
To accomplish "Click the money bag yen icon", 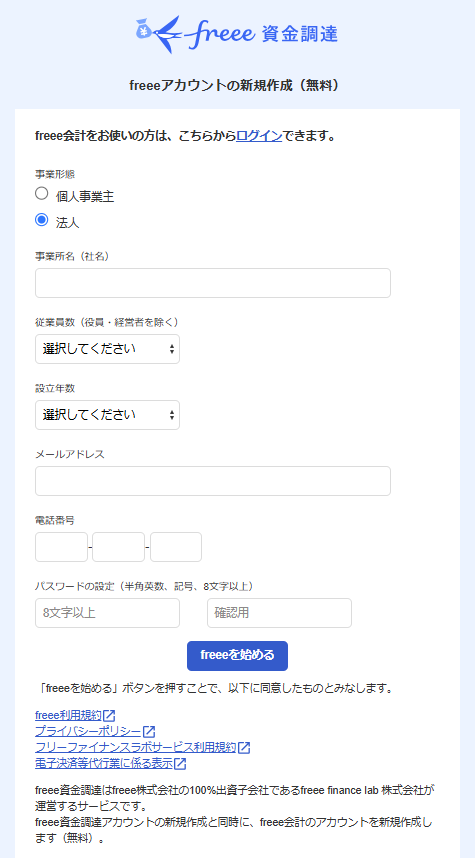I will tap(143, 29).
